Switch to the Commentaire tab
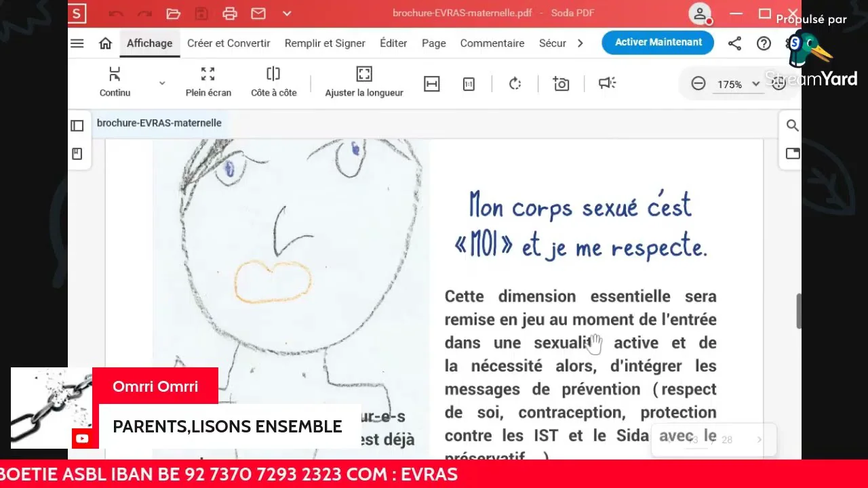This screenshot has height=488, width=868. (492, 43)
